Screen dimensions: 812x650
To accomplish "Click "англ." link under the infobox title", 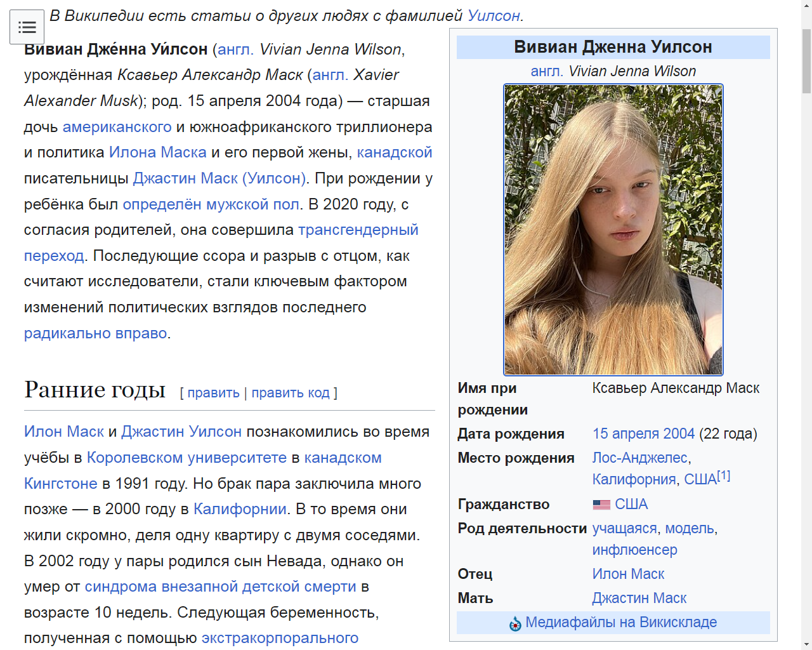I will (x=547, y=71).
